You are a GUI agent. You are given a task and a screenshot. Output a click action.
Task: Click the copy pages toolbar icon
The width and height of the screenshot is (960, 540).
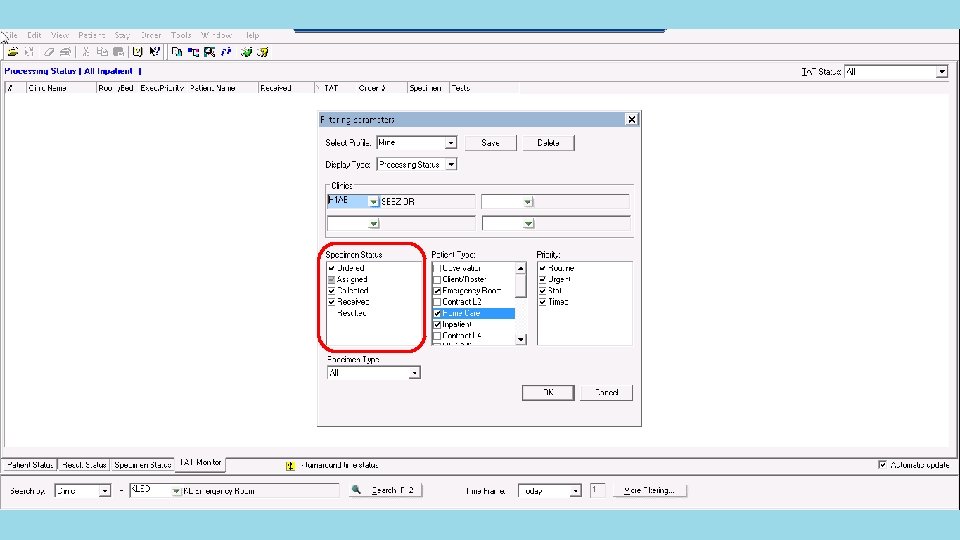point(102,52)
